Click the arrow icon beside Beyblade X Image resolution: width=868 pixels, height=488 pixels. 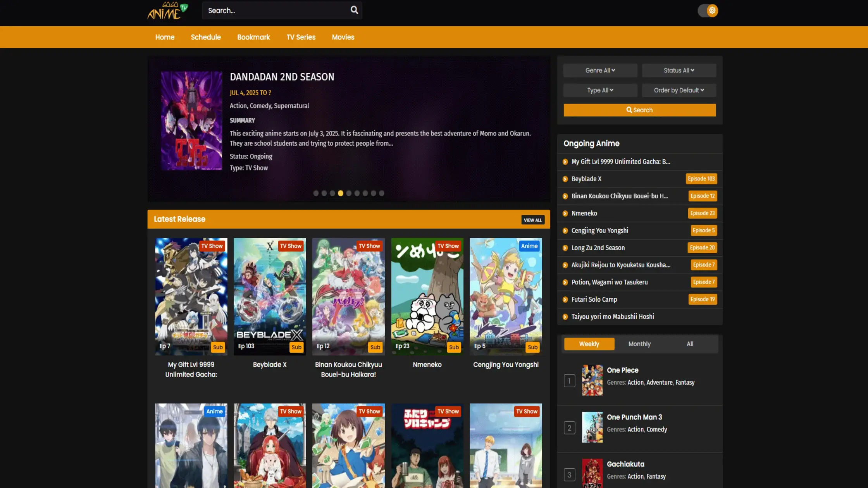point(565,179)
